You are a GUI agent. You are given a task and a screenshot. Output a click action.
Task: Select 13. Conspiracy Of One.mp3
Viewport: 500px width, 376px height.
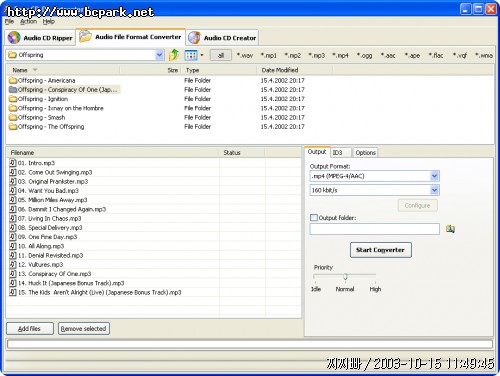(x=54, y=274)
